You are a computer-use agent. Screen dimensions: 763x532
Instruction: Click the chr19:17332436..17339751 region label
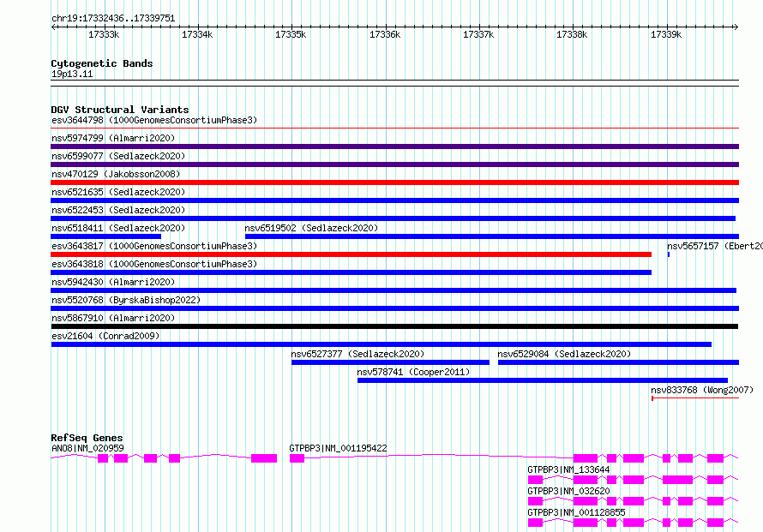tap(113, 18)
